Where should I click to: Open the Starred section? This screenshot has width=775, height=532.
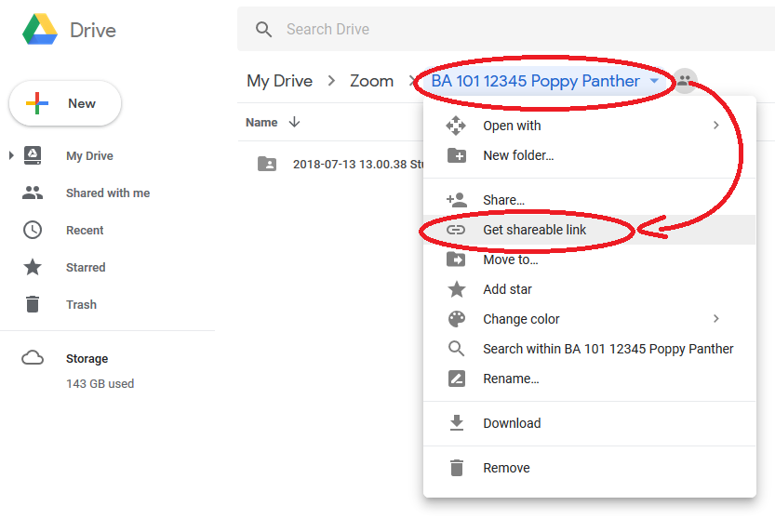click(86, 267)
